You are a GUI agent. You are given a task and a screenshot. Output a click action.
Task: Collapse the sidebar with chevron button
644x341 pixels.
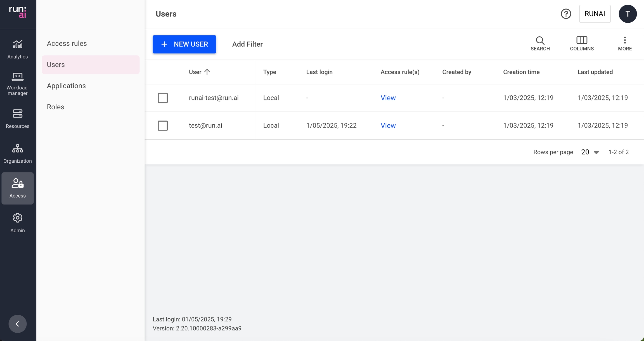pos(17,324)
